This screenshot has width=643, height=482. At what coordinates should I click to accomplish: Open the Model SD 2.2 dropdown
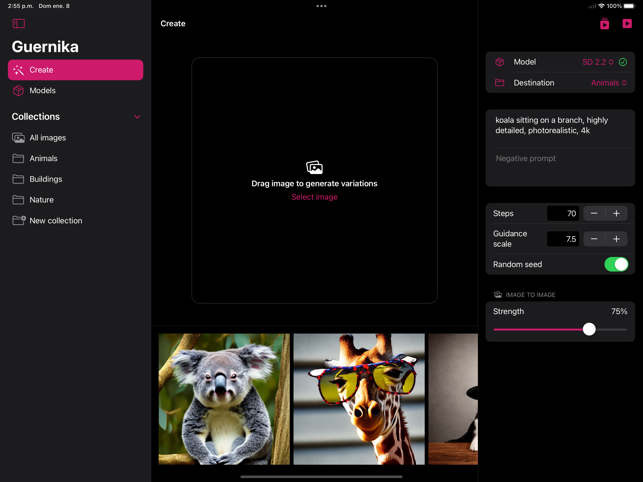pyautogui.click(x=598, y=62)
